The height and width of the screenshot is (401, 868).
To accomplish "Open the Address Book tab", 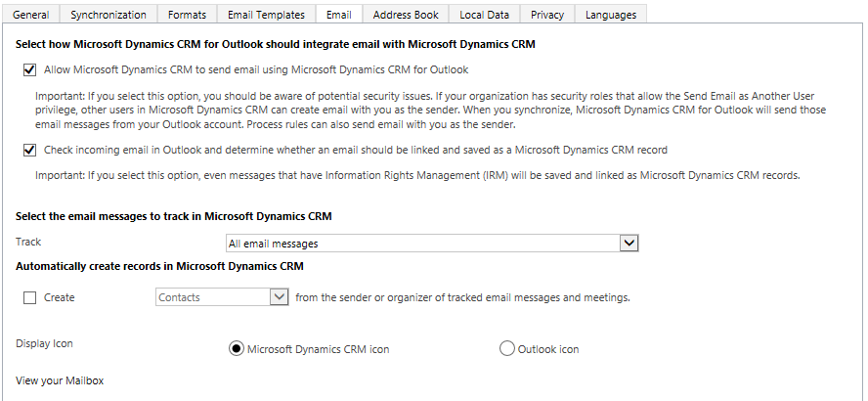I will 407,15.
